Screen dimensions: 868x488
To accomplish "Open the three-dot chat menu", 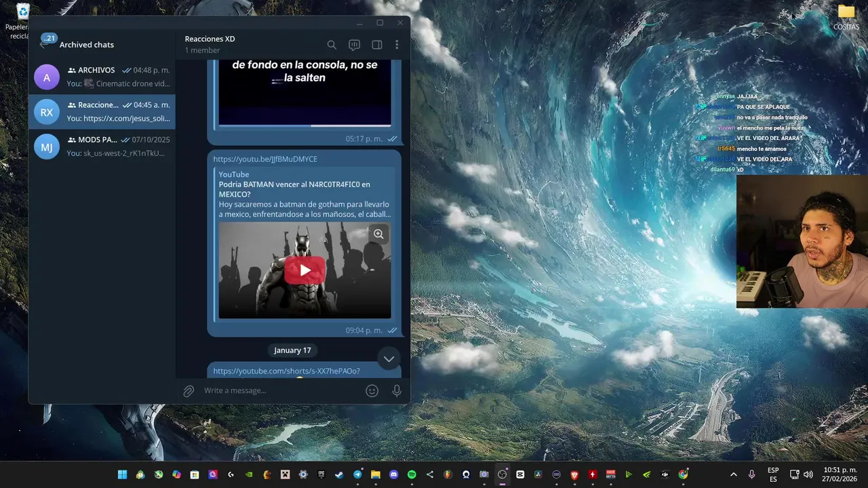I will point(397,45).
